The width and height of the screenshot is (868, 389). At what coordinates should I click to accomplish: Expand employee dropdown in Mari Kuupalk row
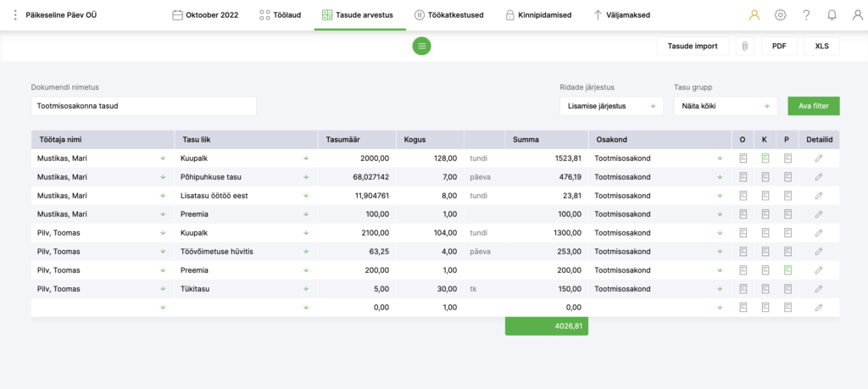tap(163, 158)
